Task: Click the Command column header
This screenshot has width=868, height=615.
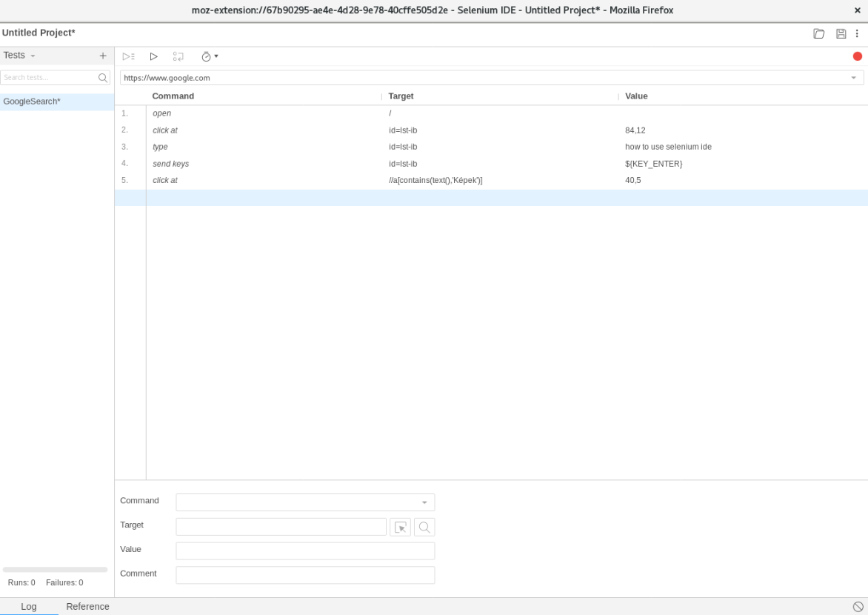Action: [x=173, y=96]
